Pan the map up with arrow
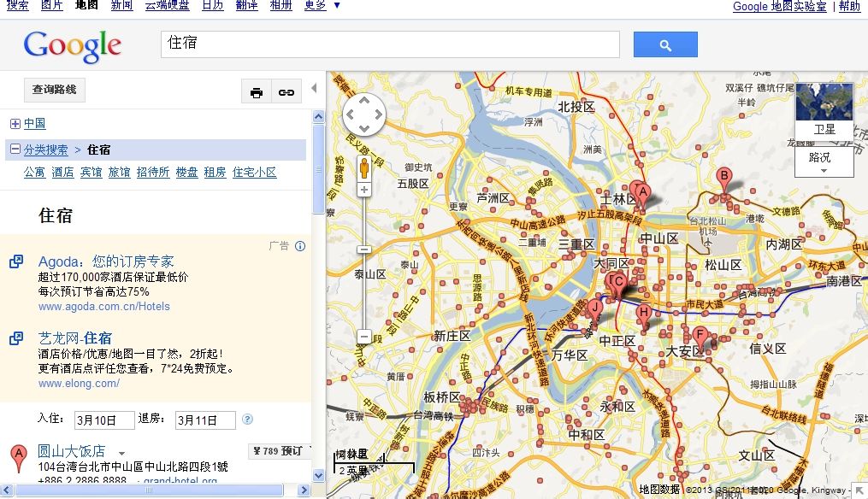The height and width of the screenshot is (499, 868). point(363,101)
